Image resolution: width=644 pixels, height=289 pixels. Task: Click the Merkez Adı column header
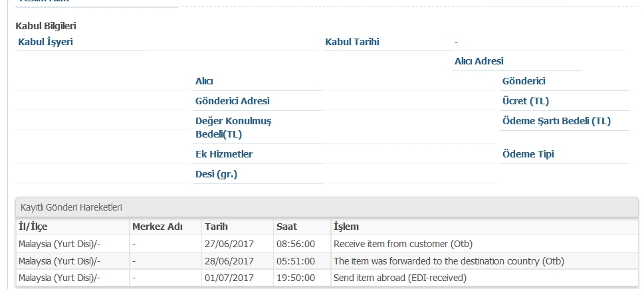click(158, 227)
